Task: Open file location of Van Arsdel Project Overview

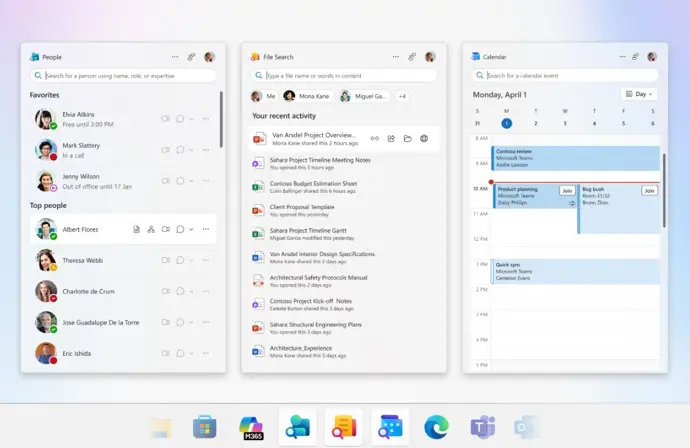Action: point(407,139)
